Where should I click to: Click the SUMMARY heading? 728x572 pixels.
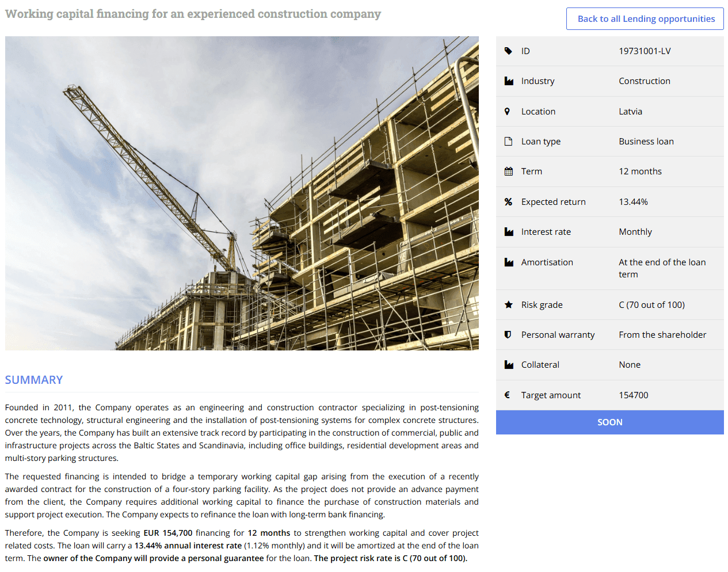34,380
